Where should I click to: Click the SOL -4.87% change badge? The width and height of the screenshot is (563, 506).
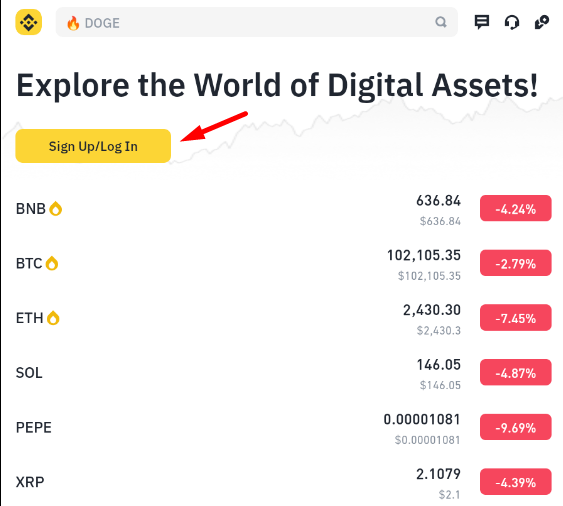pos(515,372)
